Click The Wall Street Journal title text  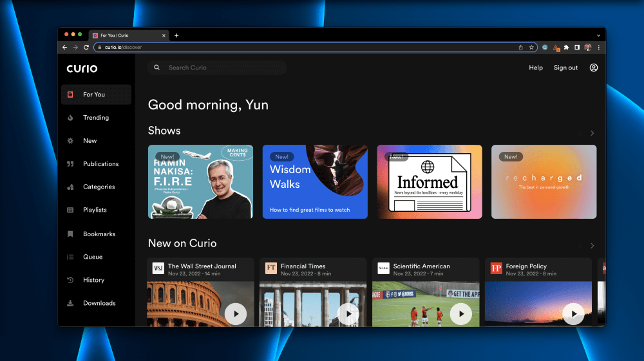click(x=202, y=266)
